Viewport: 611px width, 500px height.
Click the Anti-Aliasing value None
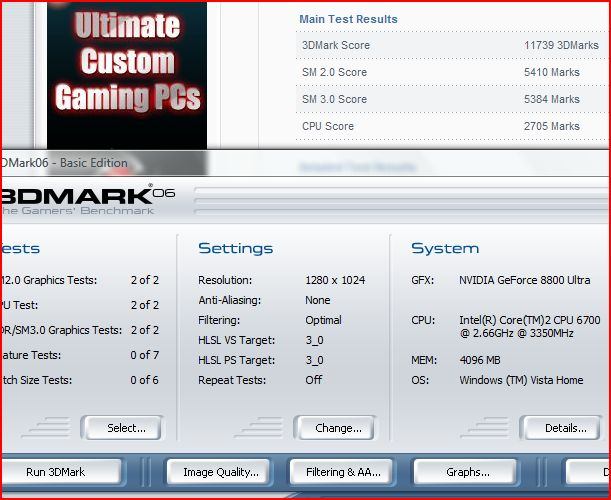click(318, 300)
